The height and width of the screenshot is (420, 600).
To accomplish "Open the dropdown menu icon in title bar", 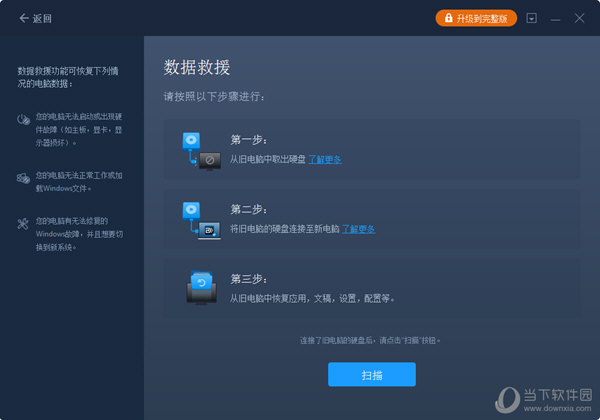I will [x=532, y=18].
